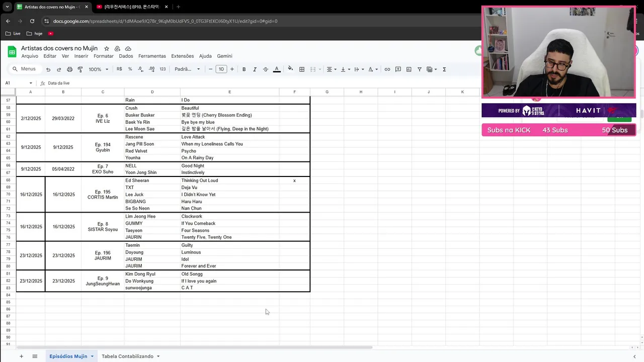Star the document
Screen dimensions: 644x362
click(107, 48)
